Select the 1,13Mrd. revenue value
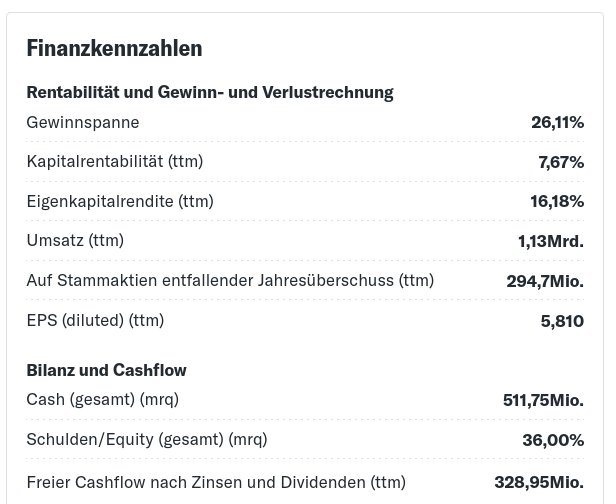The width and height of the screenshot is (616, 504). pos(551,241)
